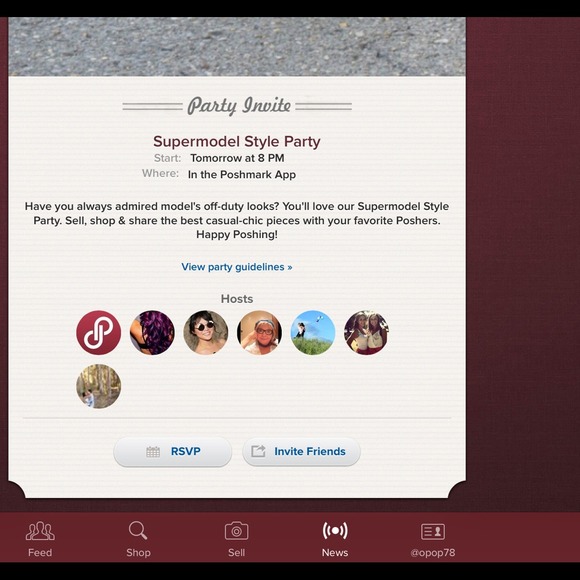Screen dimensions: 580x580
Task: Open the @opop78 profile card icon
Action: point(433,532)
